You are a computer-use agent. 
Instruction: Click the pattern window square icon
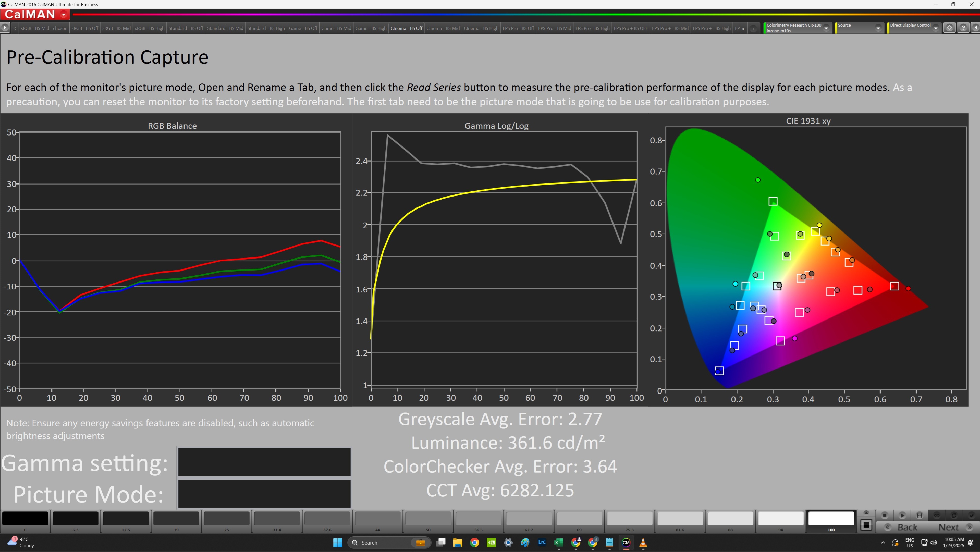866,525
